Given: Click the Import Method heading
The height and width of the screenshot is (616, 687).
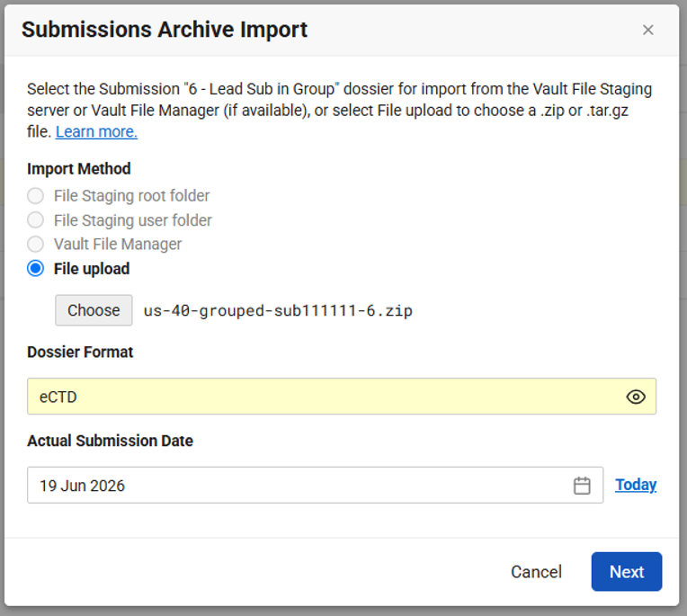Looking at the screenshot, I should point(79,169).
